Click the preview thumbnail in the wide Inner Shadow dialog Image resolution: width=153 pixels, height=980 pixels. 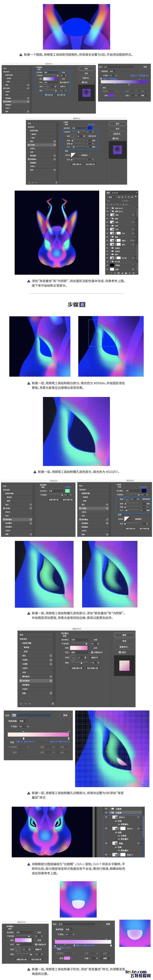coord(117,150)
